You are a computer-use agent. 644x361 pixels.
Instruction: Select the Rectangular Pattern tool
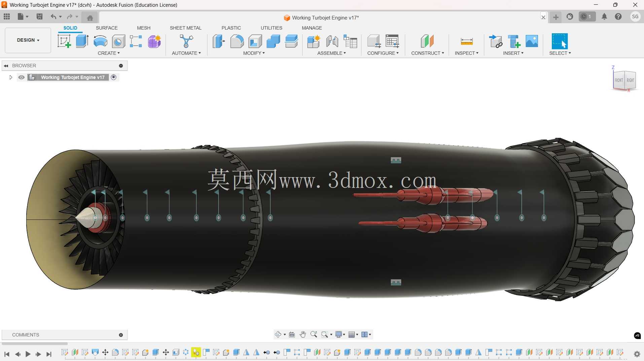coord(136,41)
